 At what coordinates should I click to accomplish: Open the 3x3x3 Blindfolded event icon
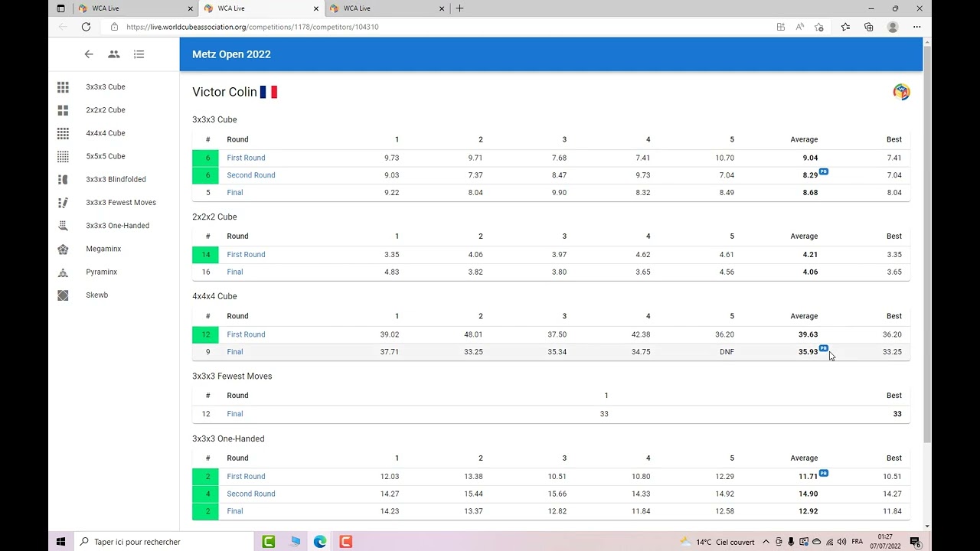coord(63,180)
